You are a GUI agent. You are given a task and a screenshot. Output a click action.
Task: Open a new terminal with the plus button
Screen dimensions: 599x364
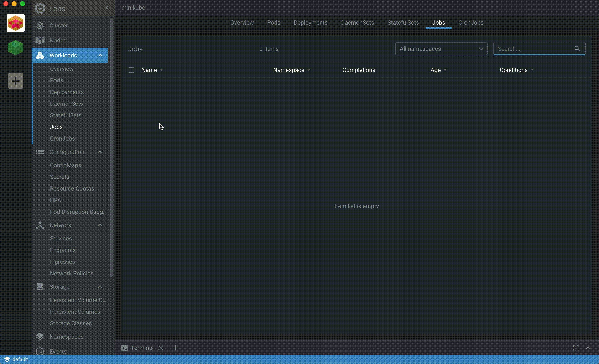175,348
